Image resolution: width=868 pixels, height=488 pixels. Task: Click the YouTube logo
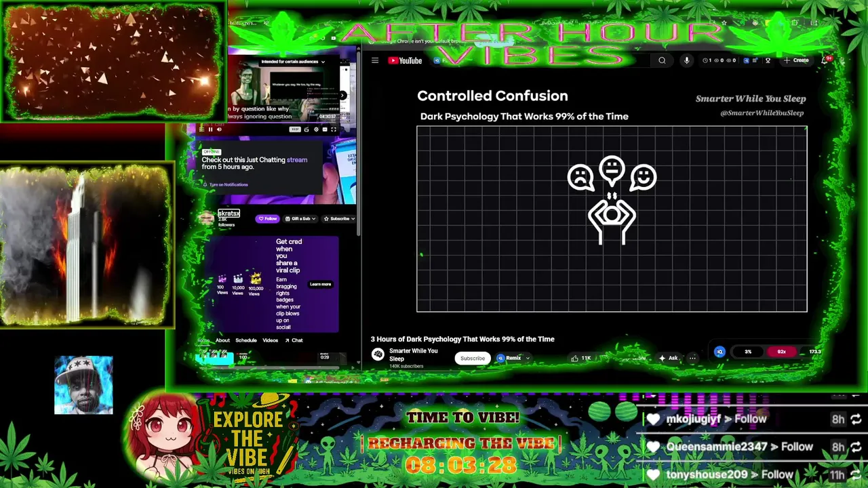[405, 60]
